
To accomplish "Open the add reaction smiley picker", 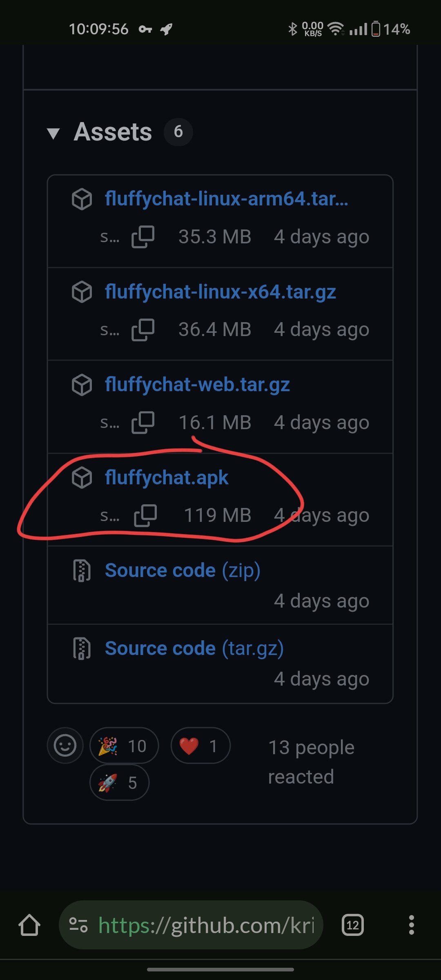I will [x=65, y=746].
